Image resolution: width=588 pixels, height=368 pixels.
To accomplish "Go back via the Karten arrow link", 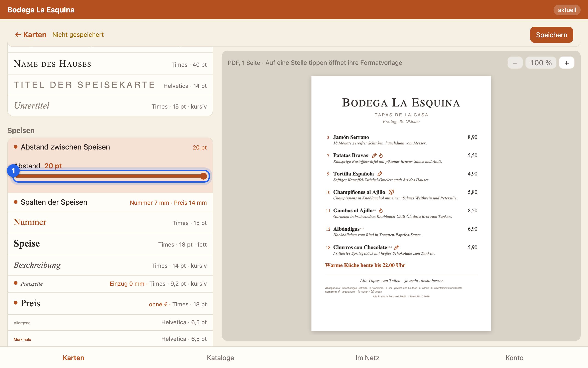I will [x=31, y=34].
